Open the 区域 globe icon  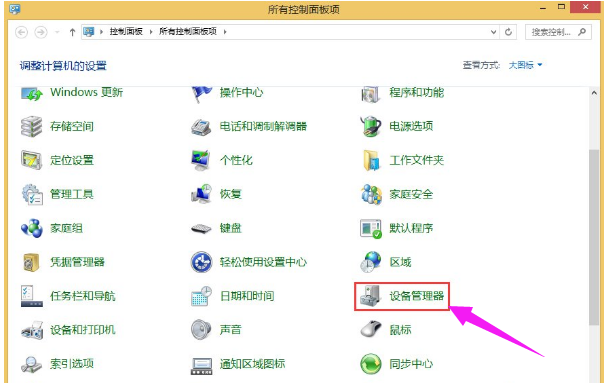[x=371, y=262]
